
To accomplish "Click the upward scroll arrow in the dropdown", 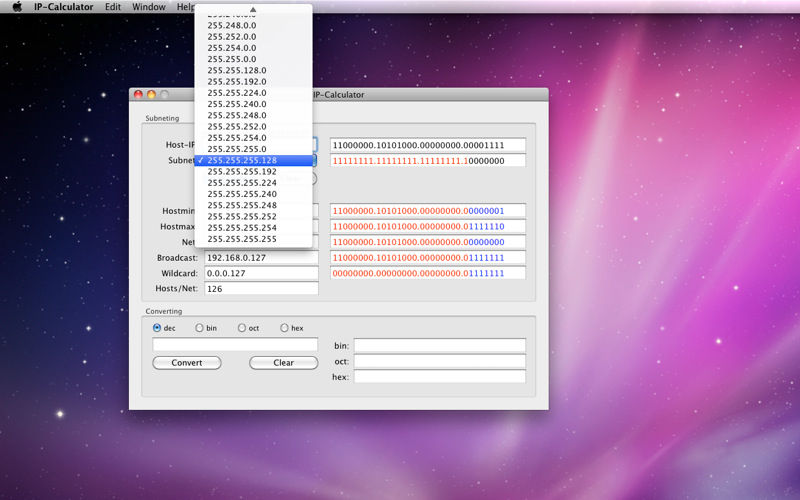I will click(x=253, y=9).
